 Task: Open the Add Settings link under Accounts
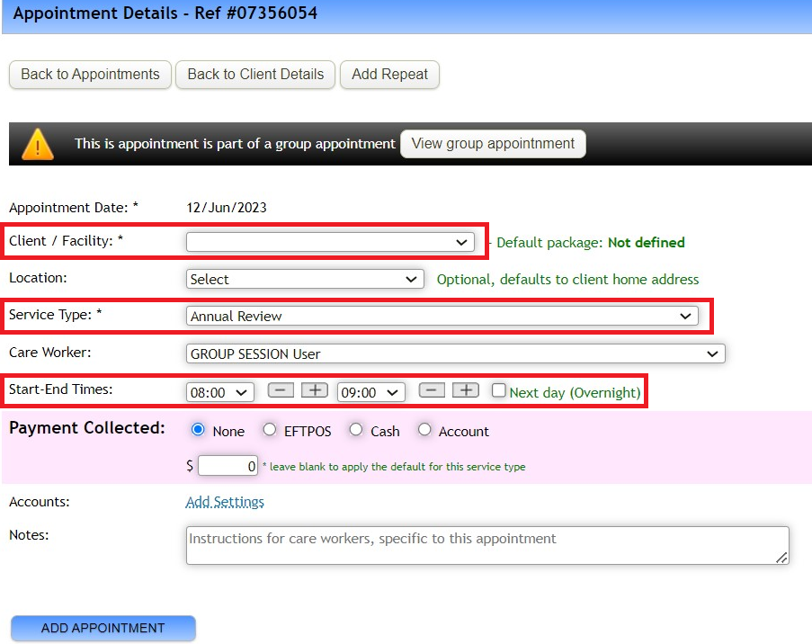pos(224,502)
